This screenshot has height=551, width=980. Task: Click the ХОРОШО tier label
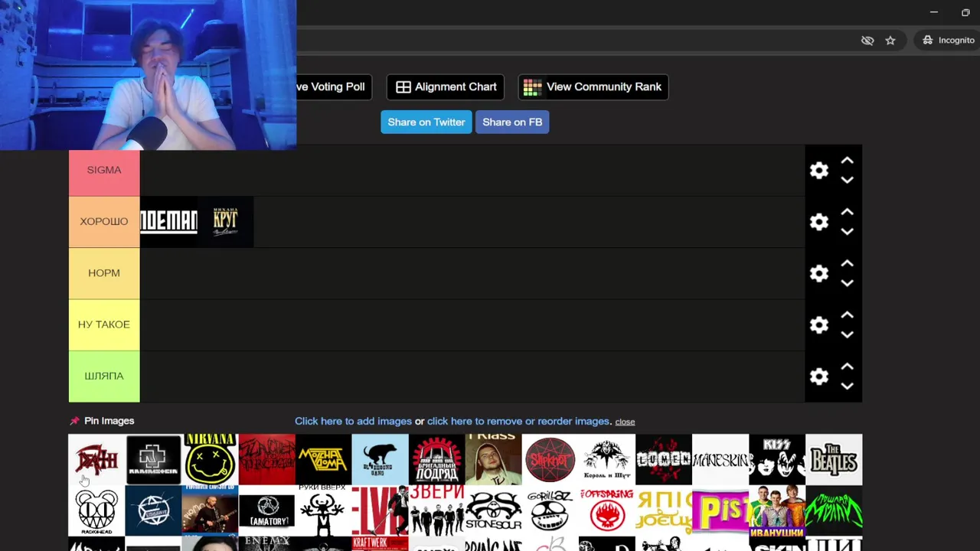tap(104, 222)
